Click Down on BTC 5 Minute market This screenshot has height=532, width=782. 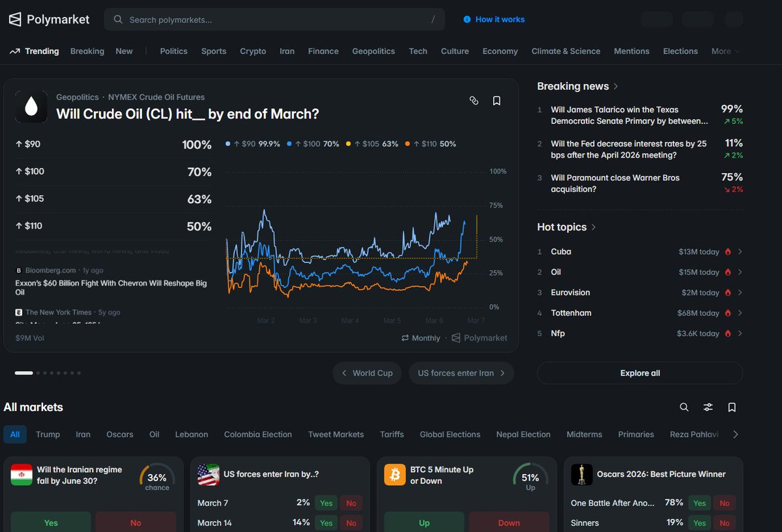pos(509,522)
